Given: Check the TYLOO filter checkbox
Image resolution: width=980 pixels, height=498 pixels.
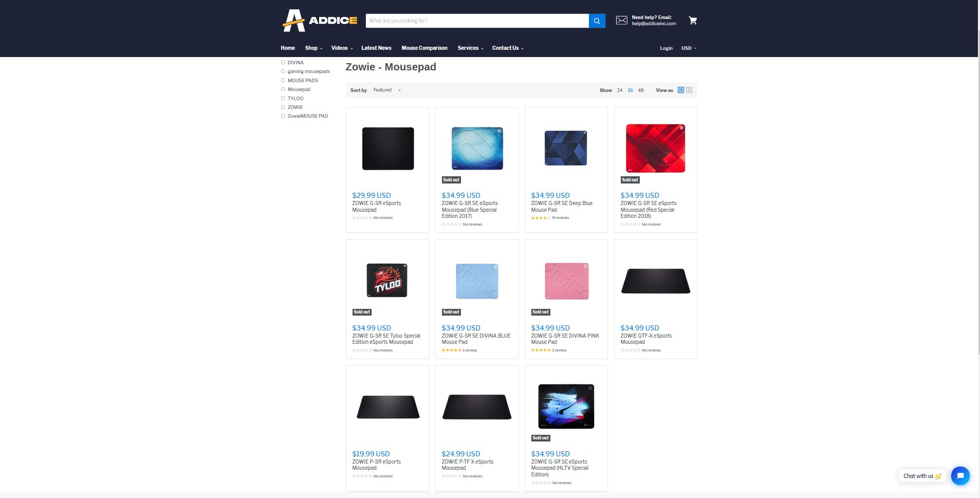Looking at the screenshot, I should (x=283, y=98).
